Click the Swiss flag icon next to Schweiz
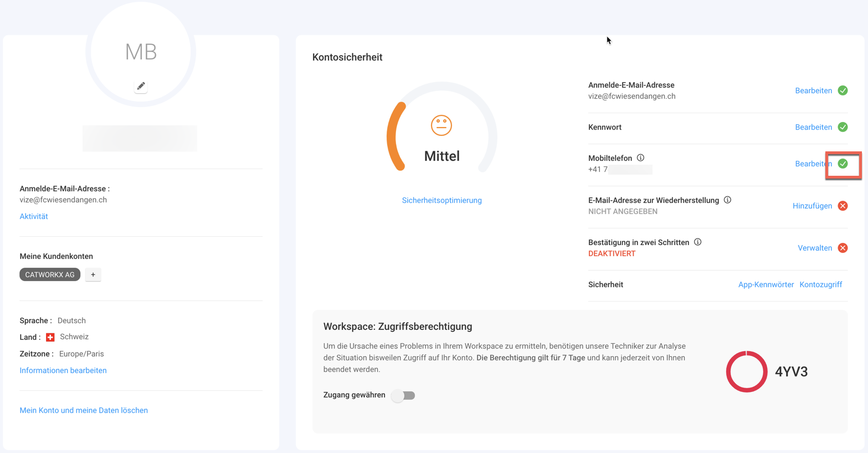 click(x=50, y=337)
